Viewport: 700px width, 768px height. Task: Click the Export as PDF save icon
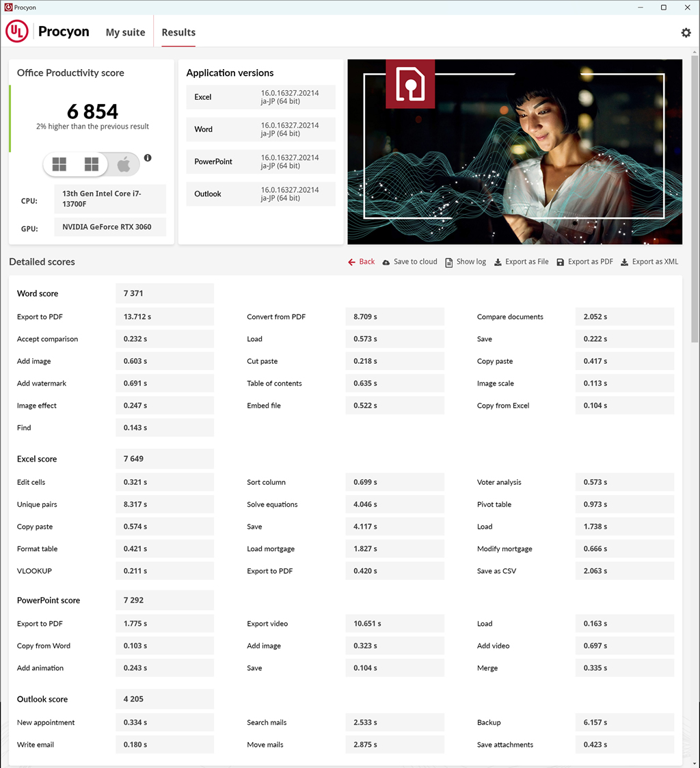pyautogui.click(x=561, y=262)
